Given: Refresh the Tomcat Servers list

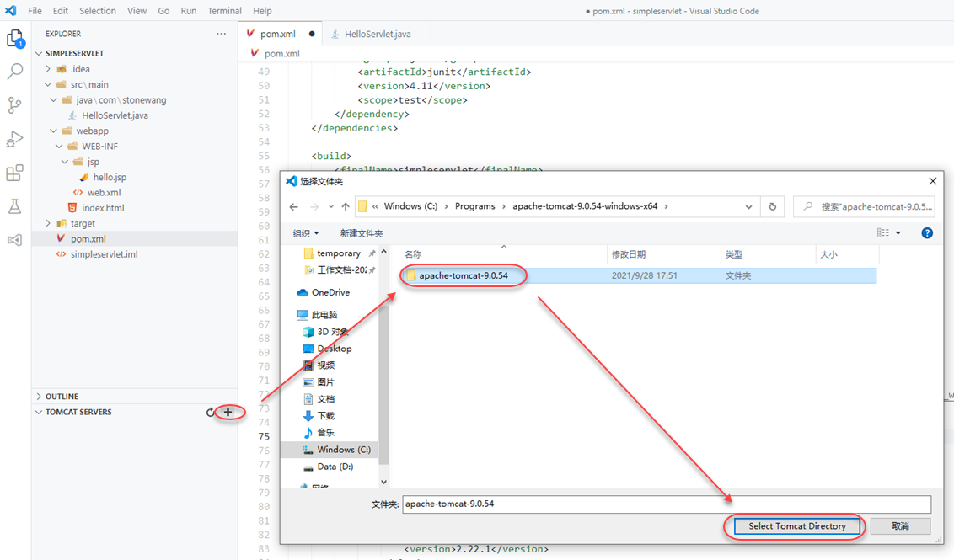Looking at the screenshot, I should pos(211,413).
